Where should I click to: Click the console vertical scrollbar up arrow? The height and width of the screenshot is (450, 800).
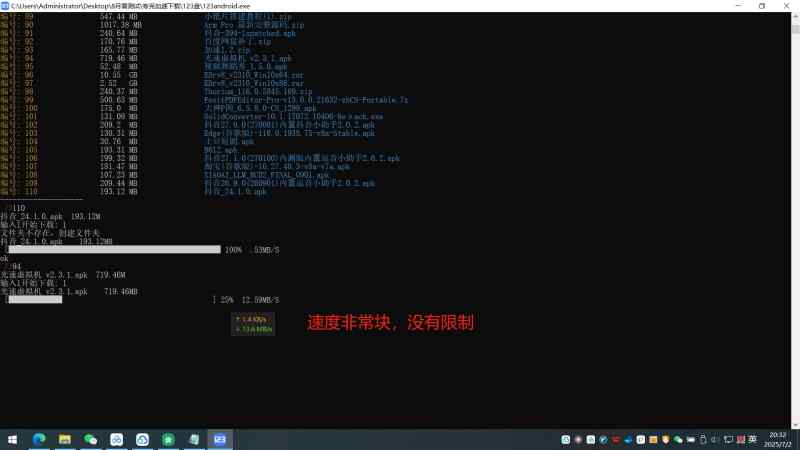point(795,17)
